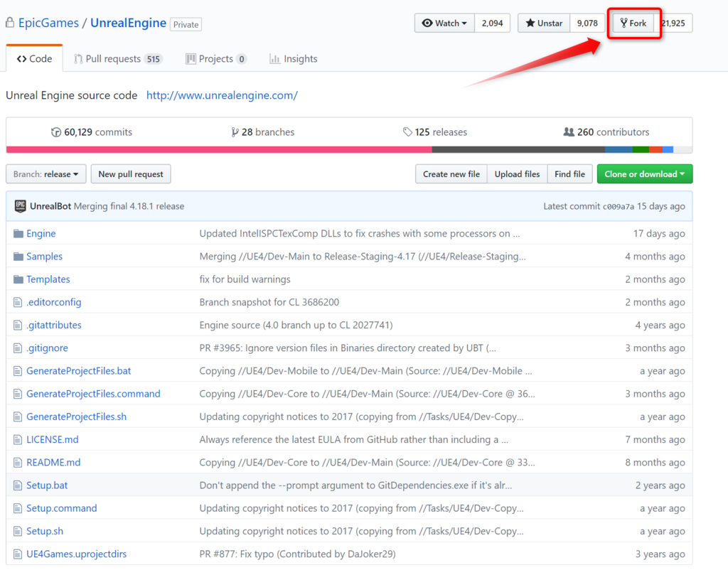Open the Setup.bat file
The height and width of the screenshot is (570, 728).
pyautogui.click(x=47, y=485)
